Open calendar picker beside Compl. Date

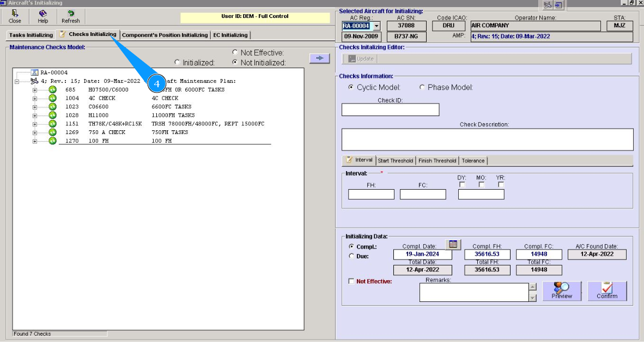point(453,244)
